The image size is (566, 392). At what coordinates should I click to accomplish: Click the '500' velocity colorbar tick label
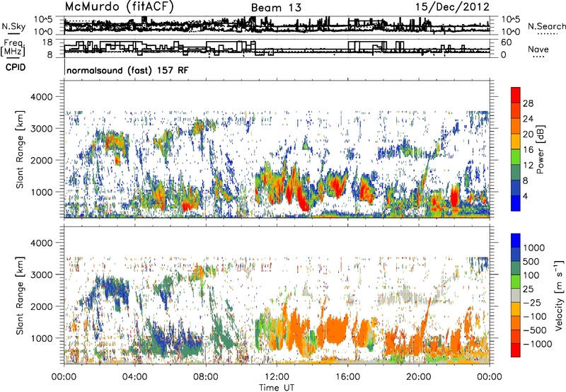[x=532, y=261]
